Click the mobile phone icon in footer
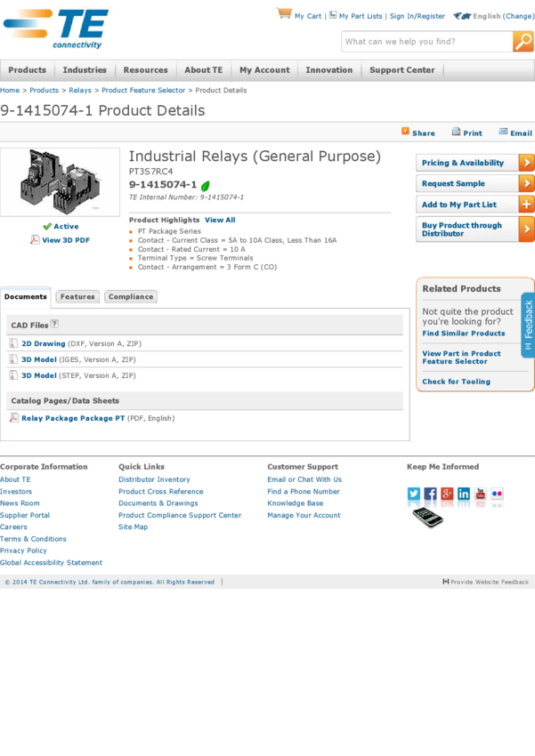This screenshot has height=756, width=535. pos(427,518)
